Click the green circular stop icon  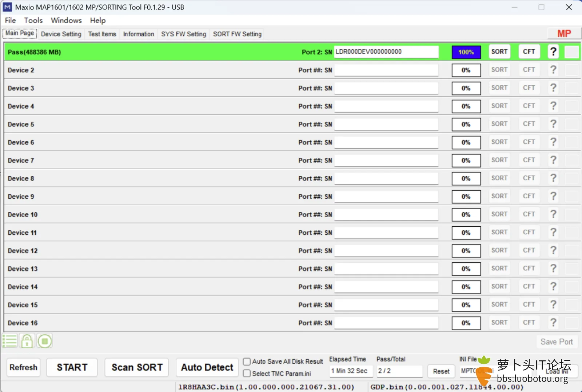[45, 341]
